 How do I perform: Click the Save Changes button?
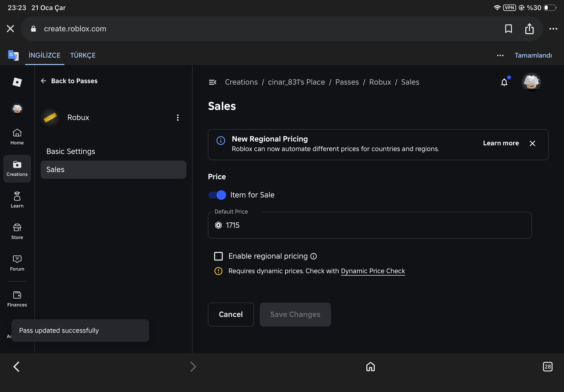point(295,314)
